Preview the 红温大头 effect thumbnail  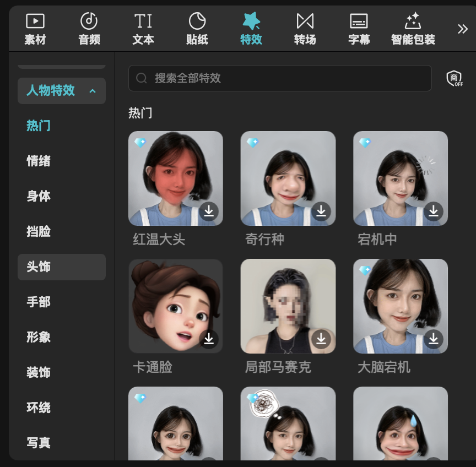[x=176, y=178]
